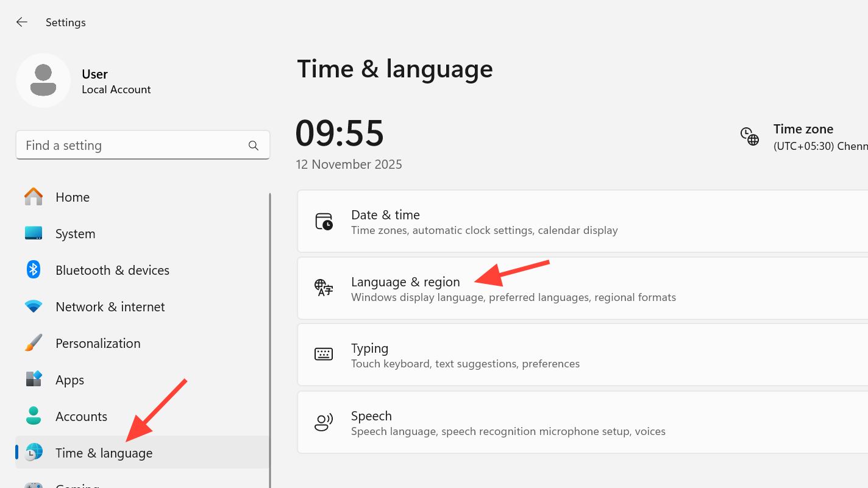
Task: Open Speech settings card
Action: [582, 422]
